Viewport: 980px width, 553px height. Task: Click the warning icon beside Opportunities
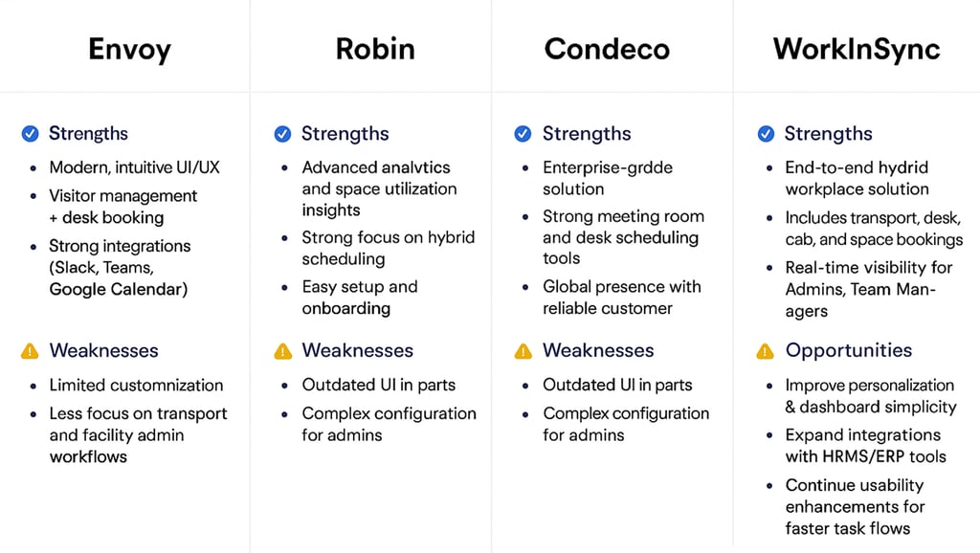(x=766, y=351)
